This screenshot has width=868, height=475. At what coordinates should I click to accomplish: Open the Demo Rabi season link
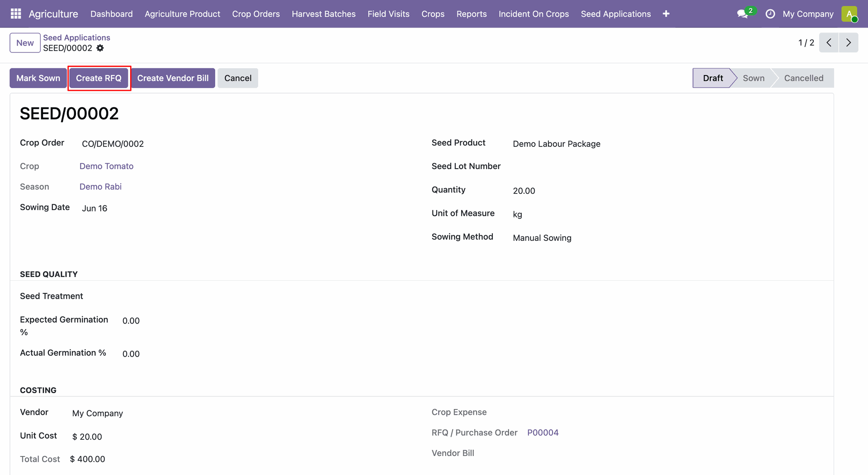pos(100,187)
